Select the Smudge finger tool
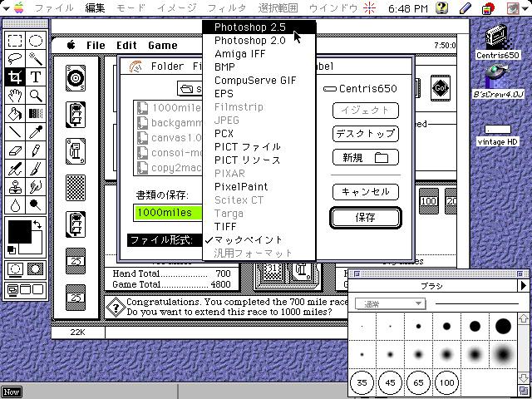 click(x=35, y=187)
